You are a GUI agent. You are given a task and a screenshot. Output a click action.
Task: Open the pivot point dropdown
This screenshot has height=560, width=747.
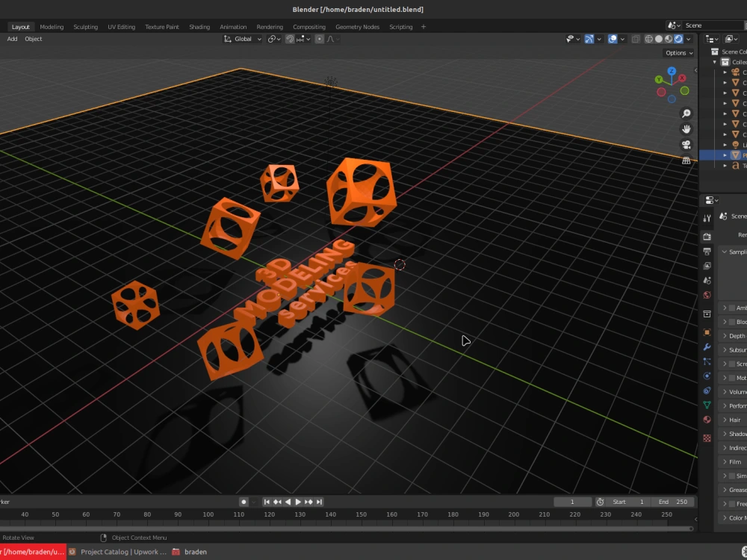(274, 39)
